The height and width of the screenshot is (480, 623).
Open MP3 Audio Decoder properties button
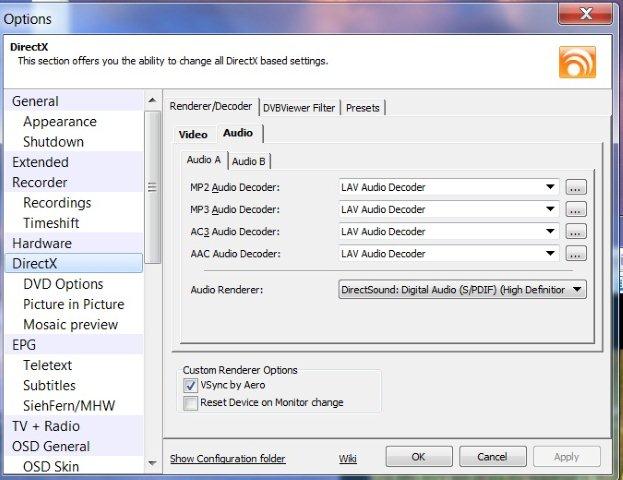(x=576, y=210)
